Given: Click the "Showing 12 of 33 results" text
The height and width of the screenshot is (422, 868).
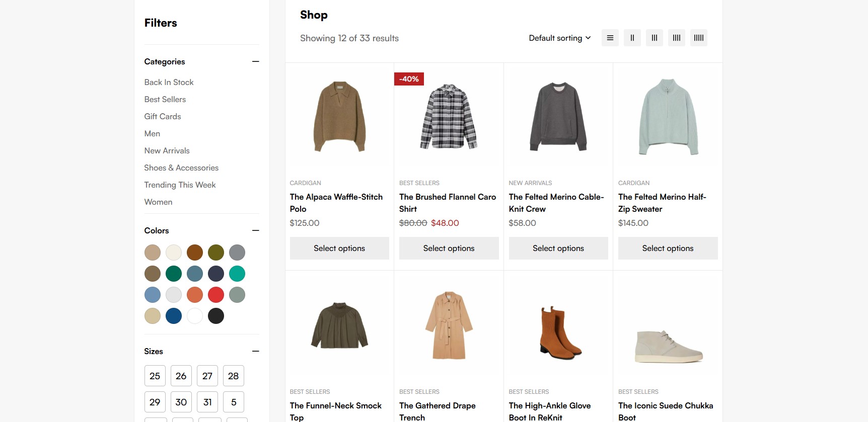Looking at the screenshot, I should (349, 38).
